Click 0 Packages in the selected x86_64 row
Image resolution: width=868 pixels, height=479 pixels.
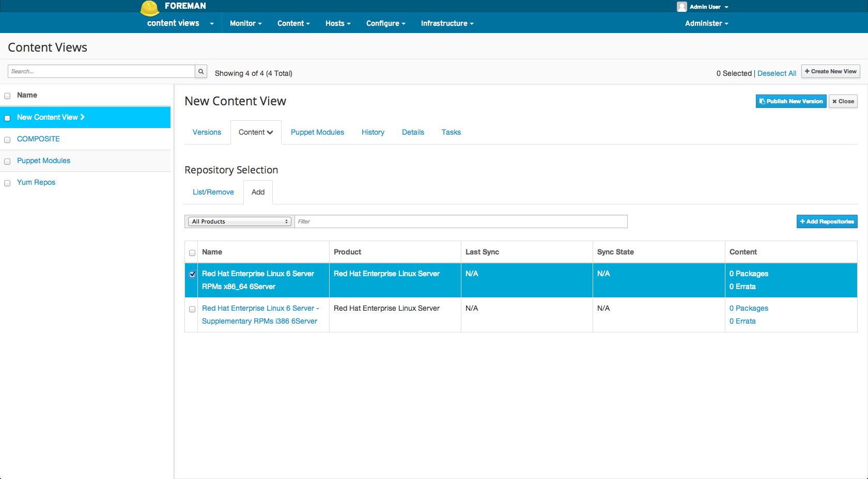[749, 274]
